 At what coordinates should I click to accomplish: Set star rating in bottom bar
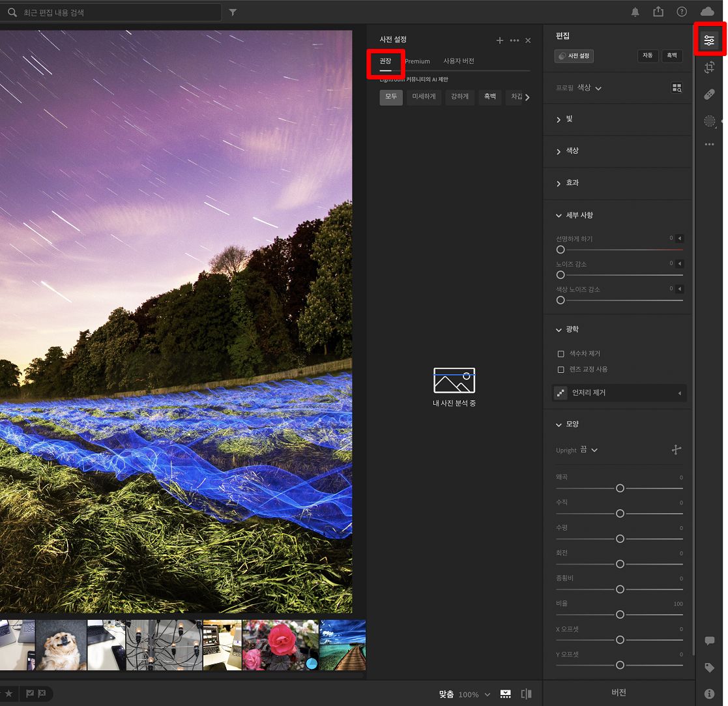coord(8,694)
